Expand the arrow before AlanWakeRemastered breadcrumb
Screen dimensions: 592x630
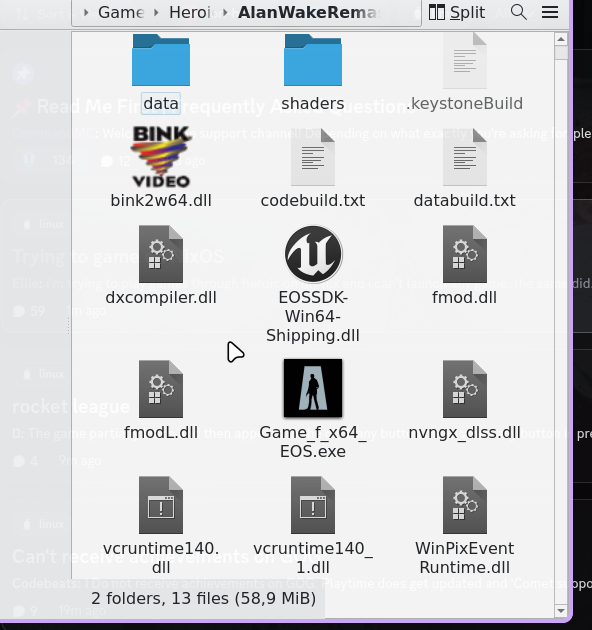click(225, 12)
